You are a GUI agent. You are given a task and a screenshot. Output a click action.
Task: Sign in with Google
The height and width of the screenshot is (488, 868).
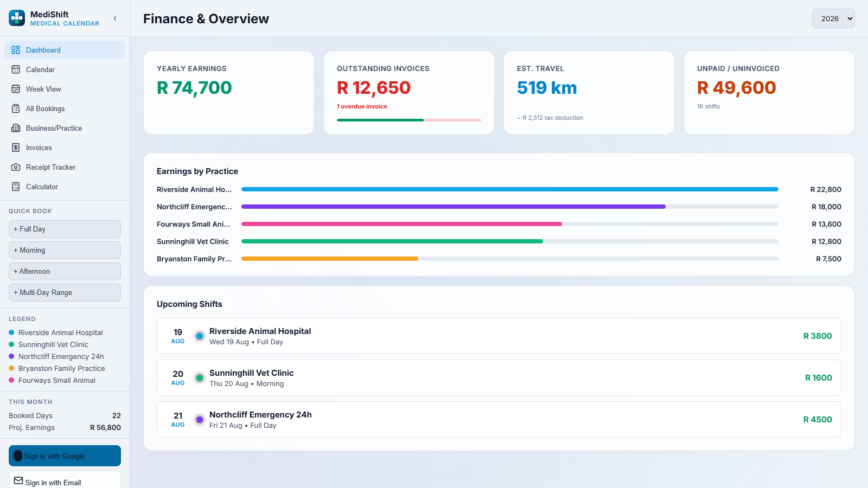point(65,456)
